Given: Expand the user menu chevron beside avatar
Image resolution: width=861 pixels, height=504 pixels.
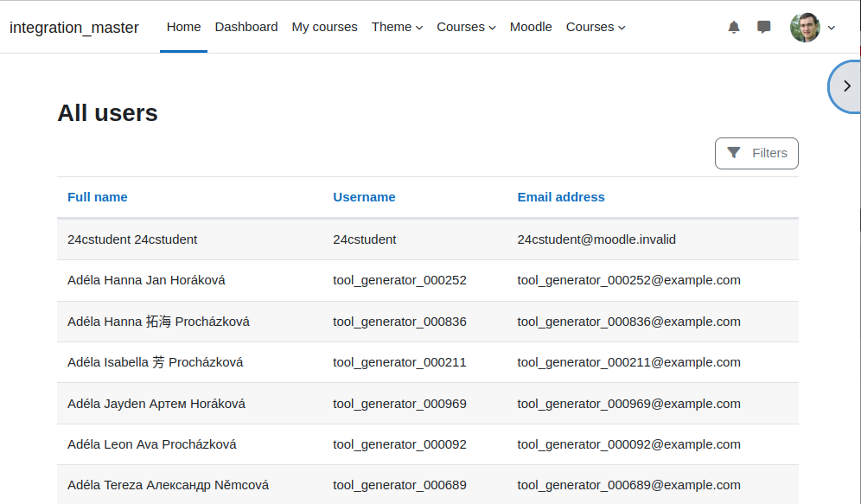Looking at the screenshot, I should [832, 28].
